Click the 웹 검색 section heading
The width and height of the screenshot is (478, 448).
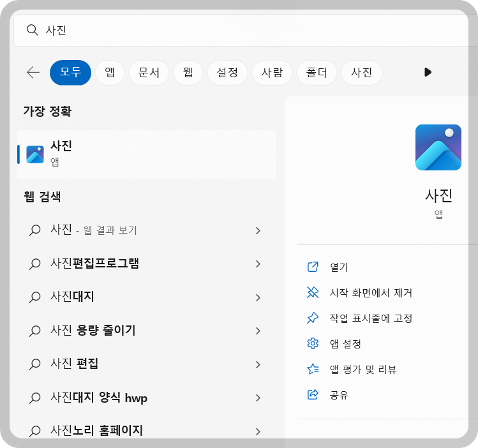(x=42, y=197)
